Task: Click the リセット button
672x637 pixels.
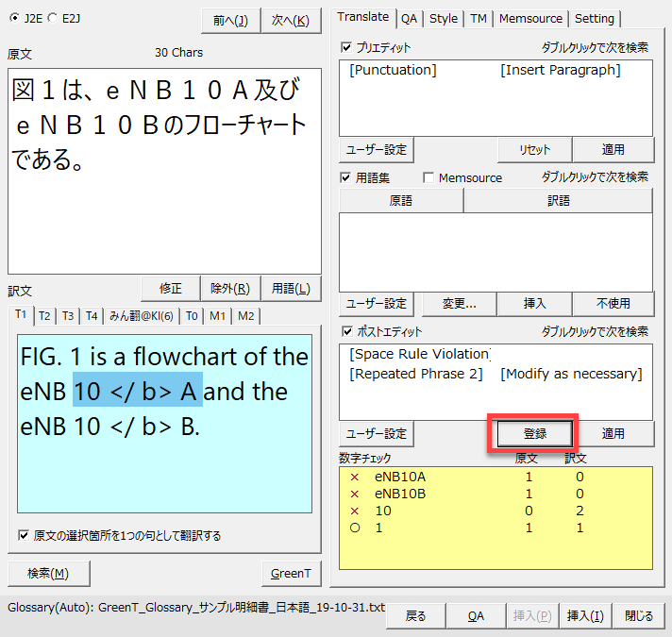Action: [534, 149]
